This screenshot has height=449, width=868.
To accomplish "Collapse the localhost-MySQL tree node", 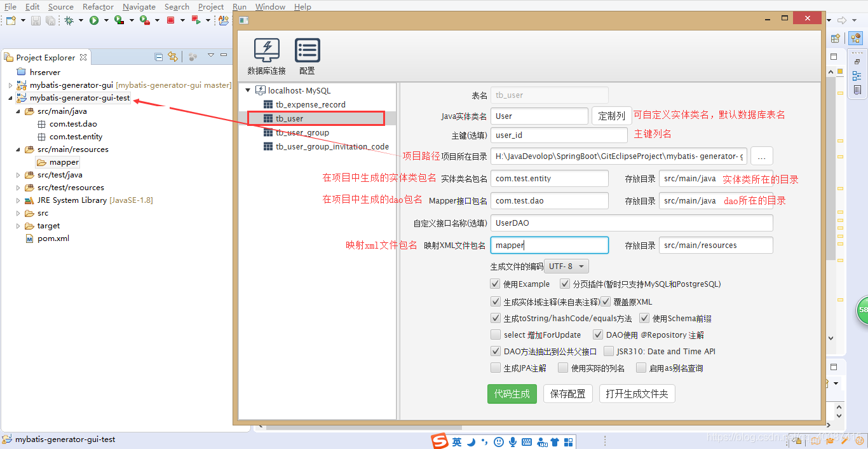I will (x=247, y=90).
